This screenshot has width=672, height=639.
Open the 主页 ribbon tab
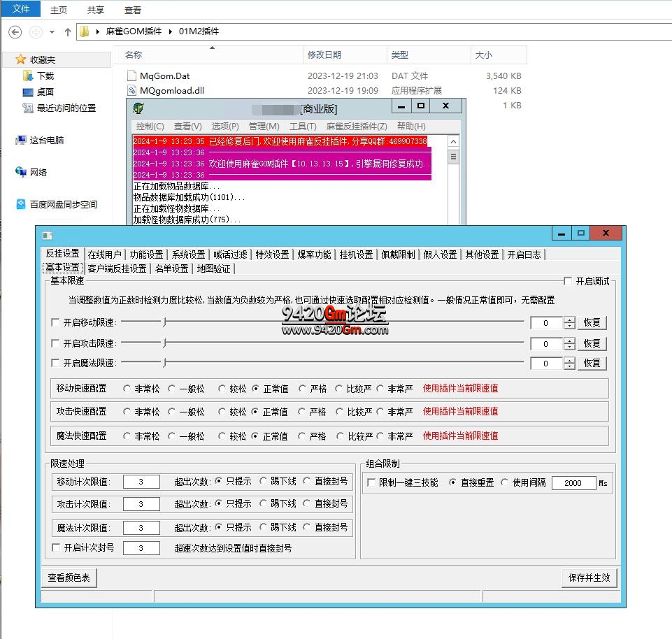(x=59, y=10)
